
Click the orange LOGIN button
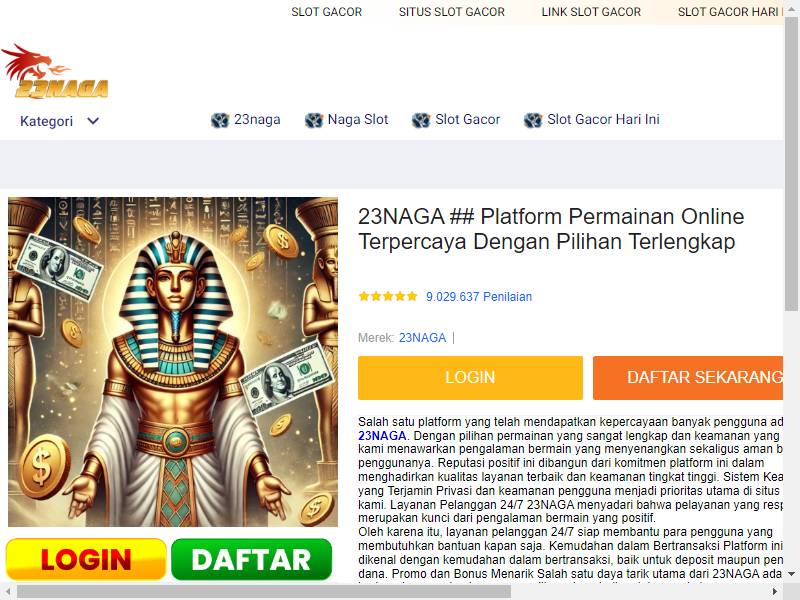tap(470, 378)
